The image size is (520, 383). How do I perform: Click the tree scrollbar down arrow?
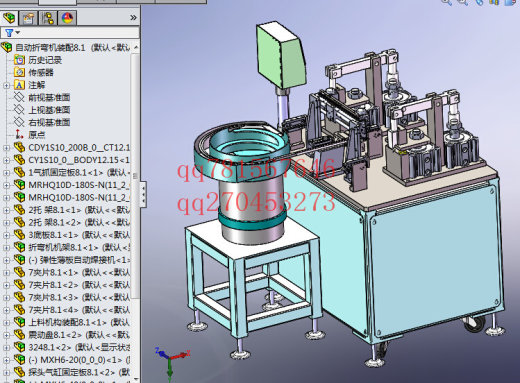[136, 379]
